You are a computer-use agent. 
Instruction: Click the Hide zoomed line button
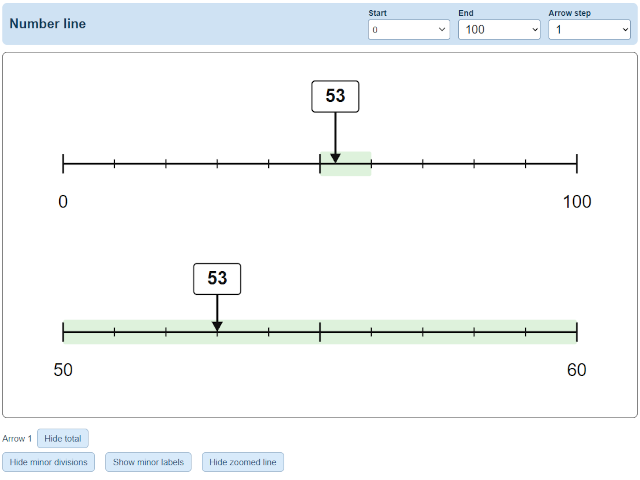point(243,462)
